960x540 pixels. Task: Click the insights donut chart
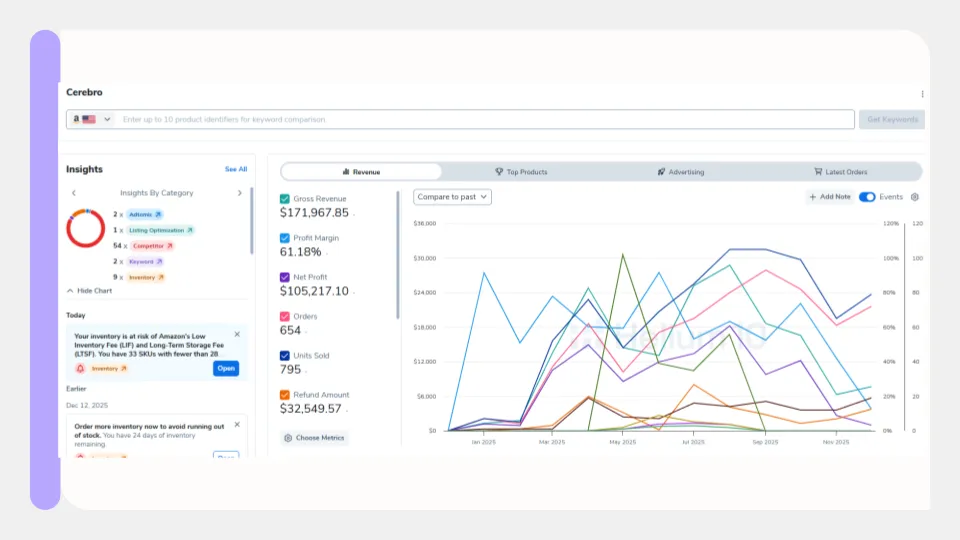[x=86, y=228]
